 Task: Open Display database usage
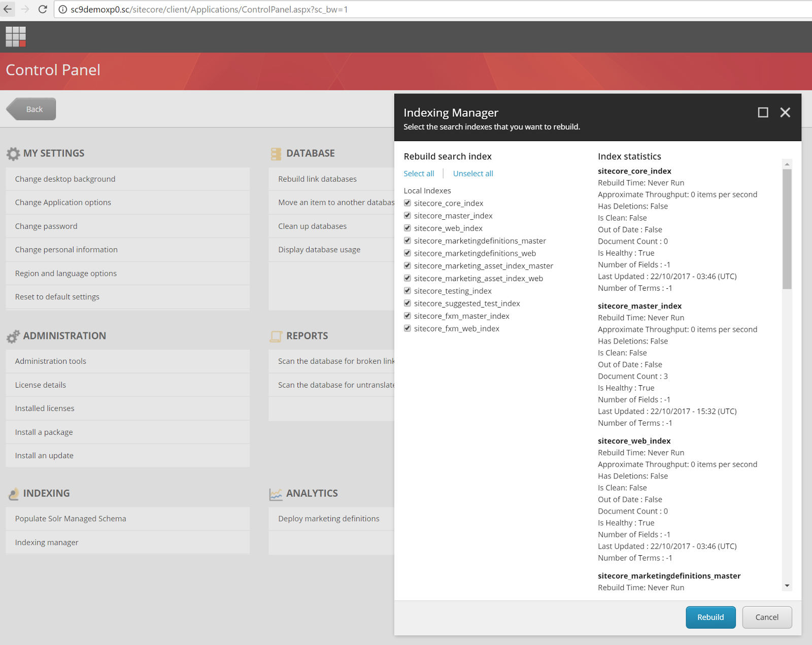(331, 250)
